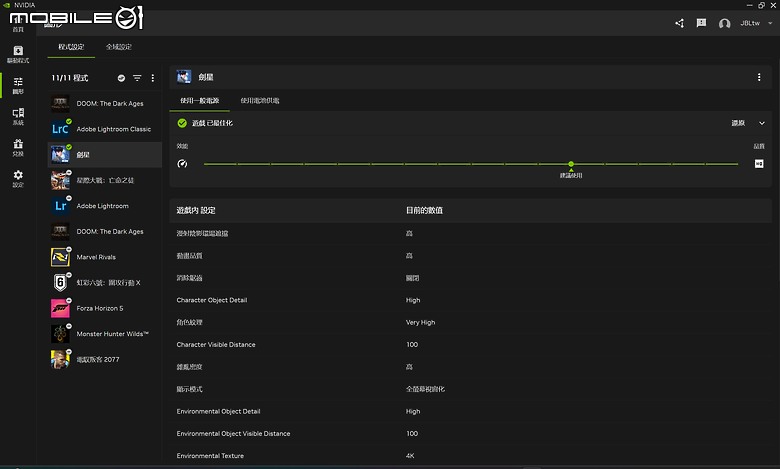Click the 11/11 程式 count label
780x469 pixels.
tap(70, 78)
